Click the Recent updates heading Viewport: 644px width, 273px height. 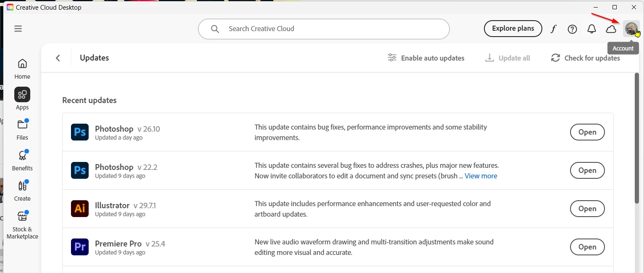tap(89, 100)
